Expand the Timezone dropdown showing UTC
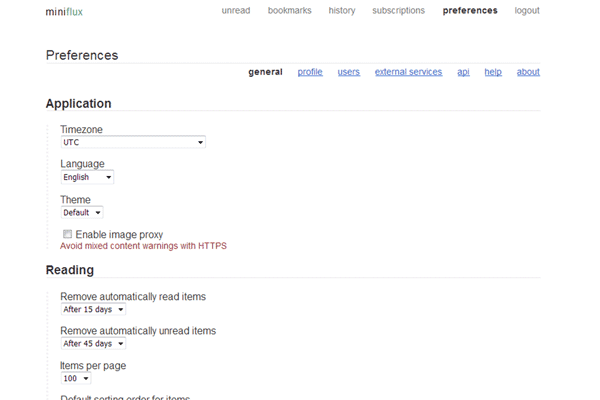 pos(133,143)
